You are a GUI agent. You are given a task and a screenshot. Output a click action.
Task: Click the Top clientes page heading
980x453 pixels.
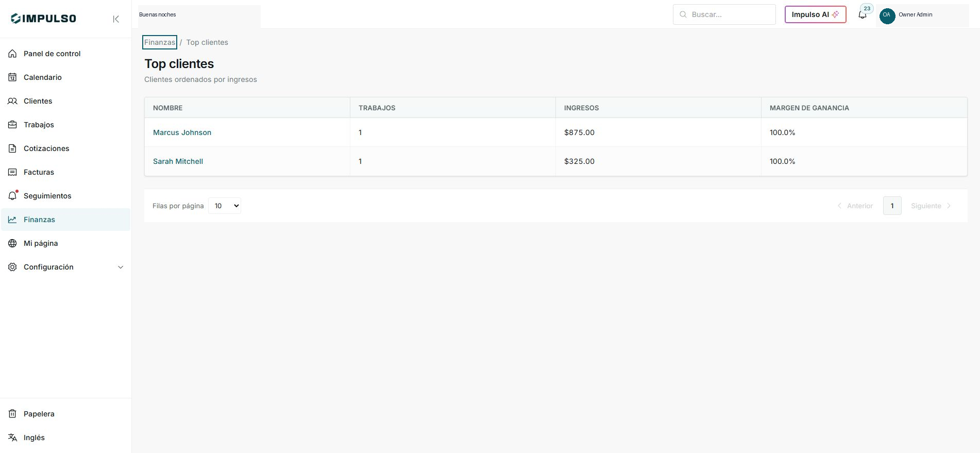click(x=179, y=63)
